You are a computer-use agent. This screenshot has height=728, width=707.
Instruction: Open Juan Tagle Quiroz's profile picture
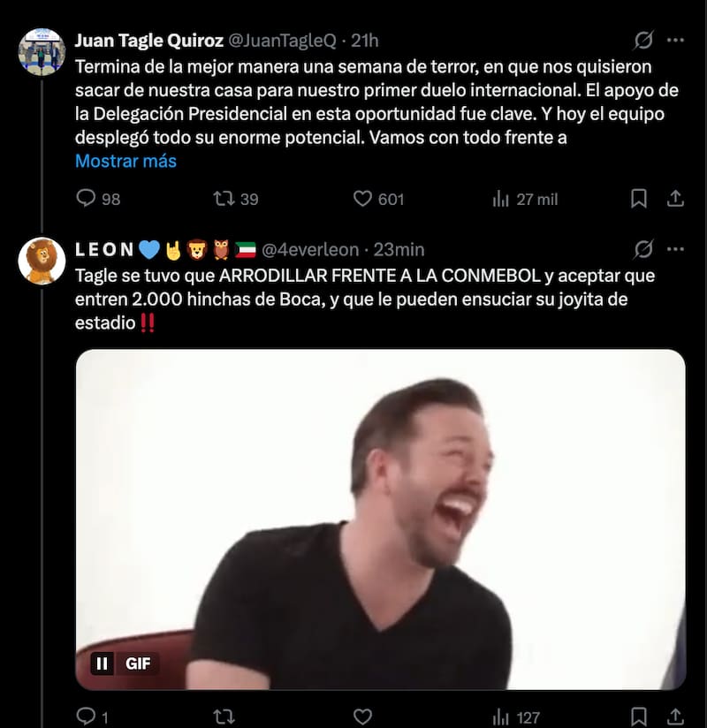42,52
